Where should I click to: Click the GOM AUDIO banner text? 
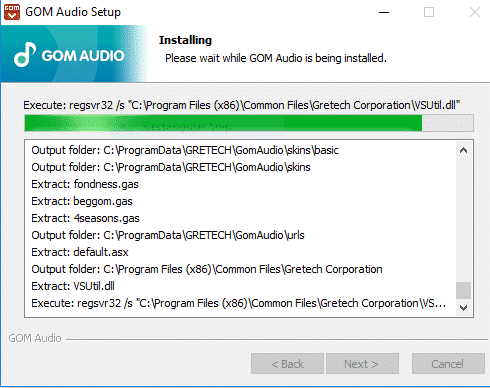tap(83, 56)
